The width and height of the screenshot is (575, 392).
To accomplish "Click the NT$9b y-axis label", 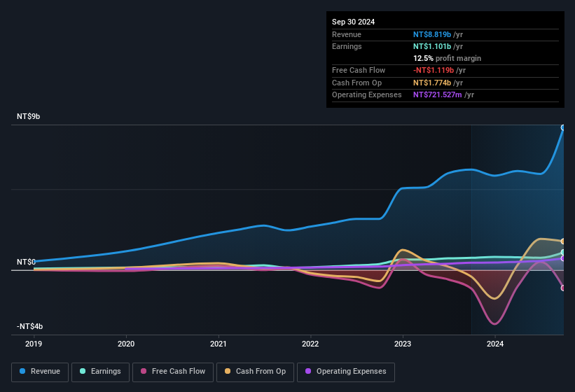I will pyautogui.click(x=29, y=116).
